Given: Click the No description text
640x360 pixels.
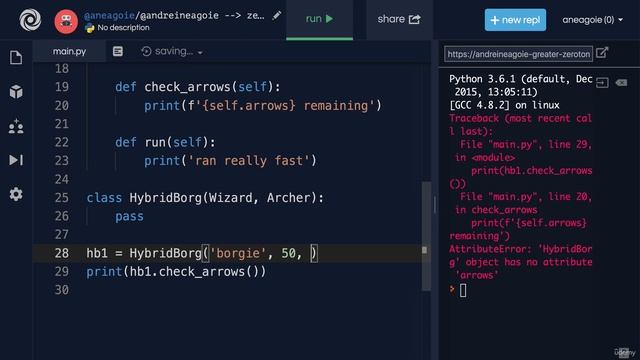Looking at the screenshot, I should 123,28.
